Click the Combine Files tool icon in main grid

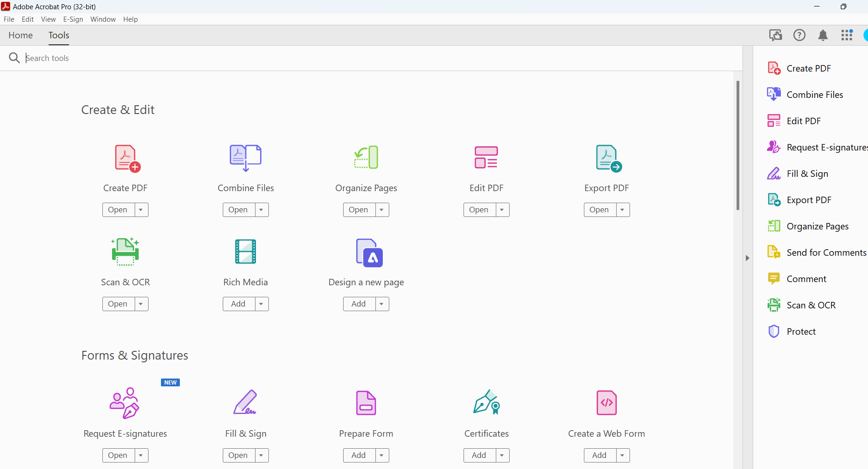pyautogui.click(x=245, y=158)
